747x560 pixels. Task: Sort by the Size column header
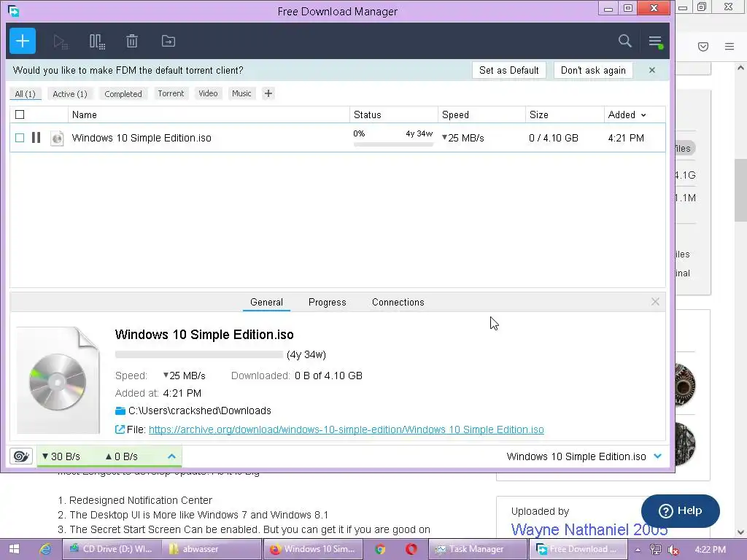(565, 114)
